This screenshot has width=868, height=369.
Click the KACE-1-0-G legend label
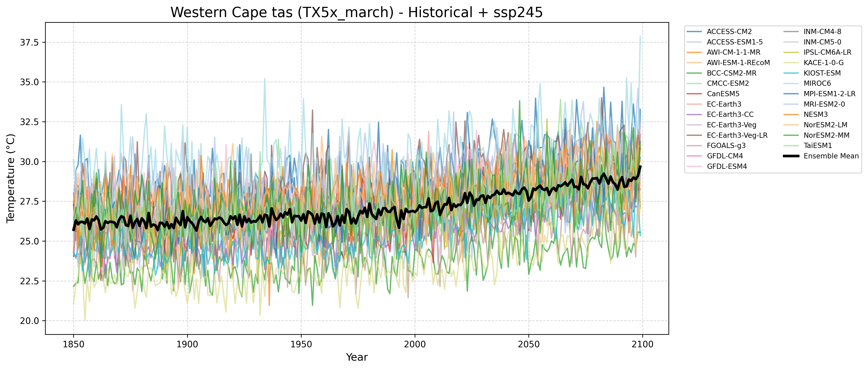824,63
